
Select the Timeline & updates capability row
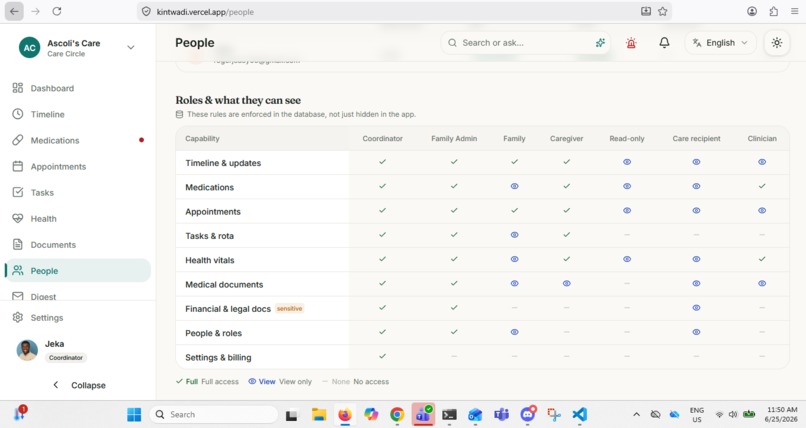pyautogui.click(x=482, y=162)
